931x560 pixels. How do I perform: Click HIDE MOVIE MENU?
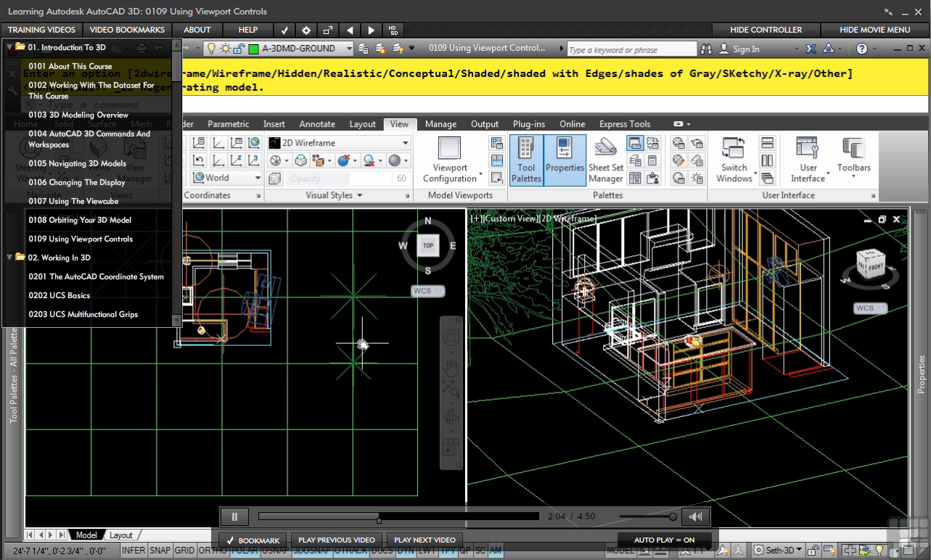click(874, 30)
